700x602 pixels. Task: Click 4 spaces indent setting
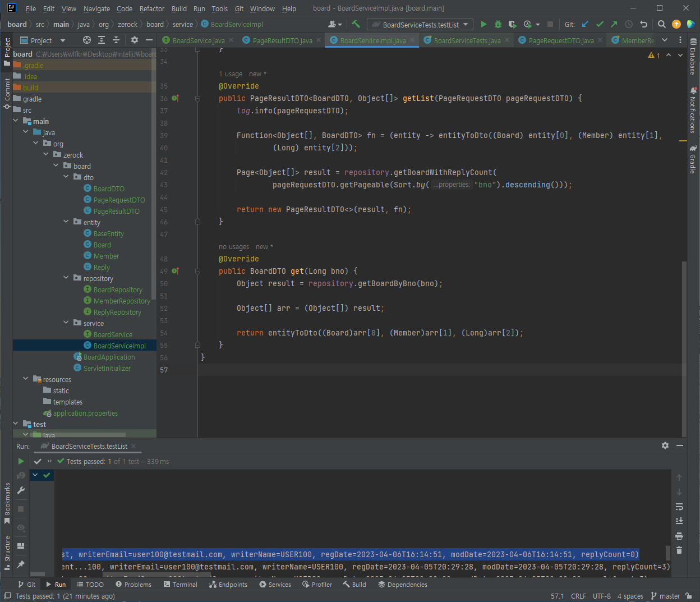click(630, 596)
